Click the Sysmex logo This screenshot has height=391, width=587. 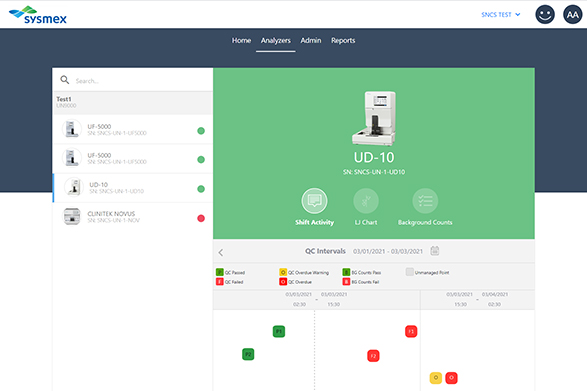[38, 15]
